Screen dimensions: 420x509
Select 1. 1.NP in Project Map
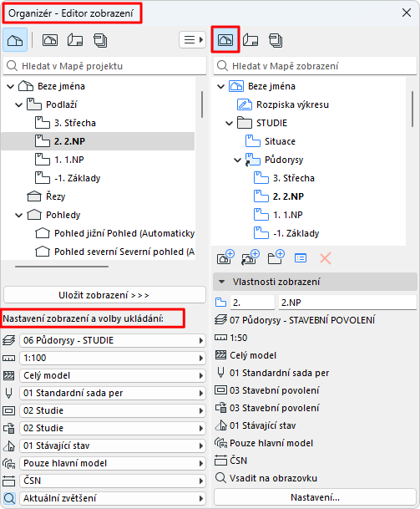pos(59,160)
